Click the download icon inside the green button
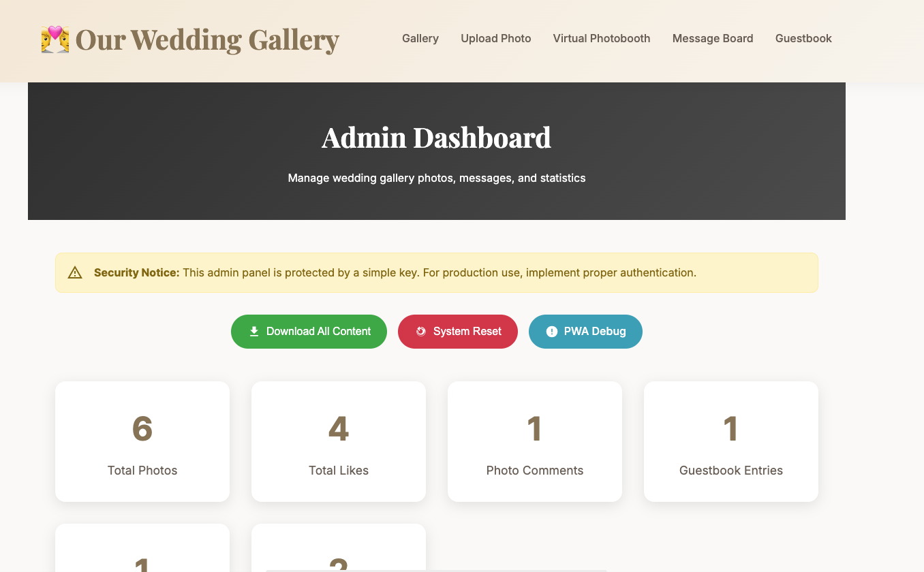Image resolution: width=924 pixels, height=572 pixels. tap(253, 331)
